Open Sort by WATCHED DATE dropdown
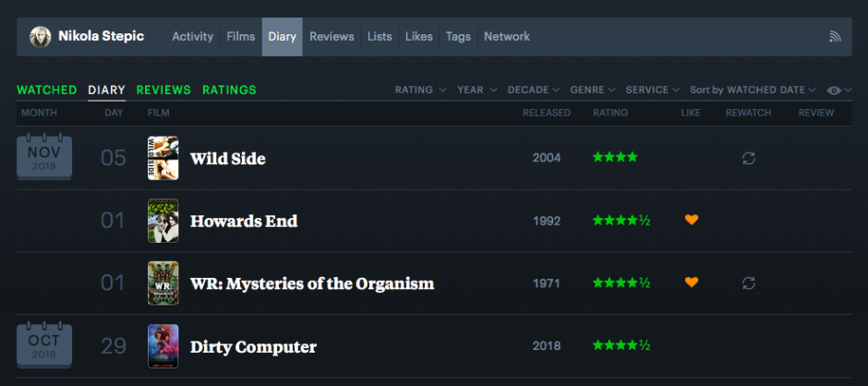The width and height of the screenshot is (868, 386). [753, 90]
